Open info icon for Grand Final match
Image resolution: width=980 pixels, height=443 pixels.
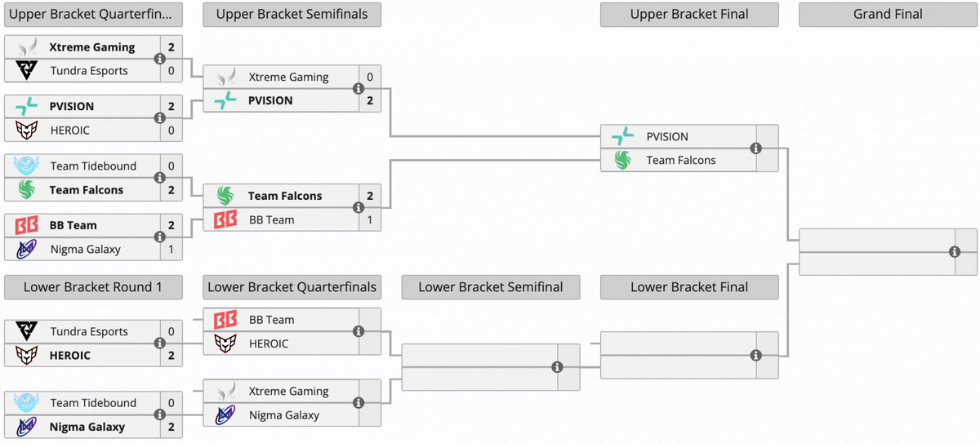point(955,252)
